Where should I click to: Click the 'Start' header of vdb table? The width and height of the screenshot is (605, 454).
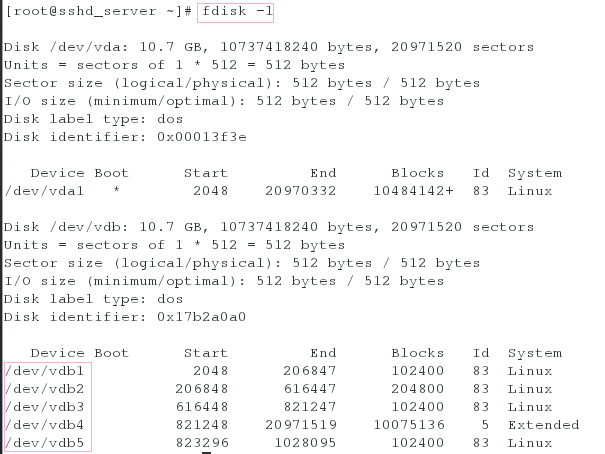(x=206, y=353)
